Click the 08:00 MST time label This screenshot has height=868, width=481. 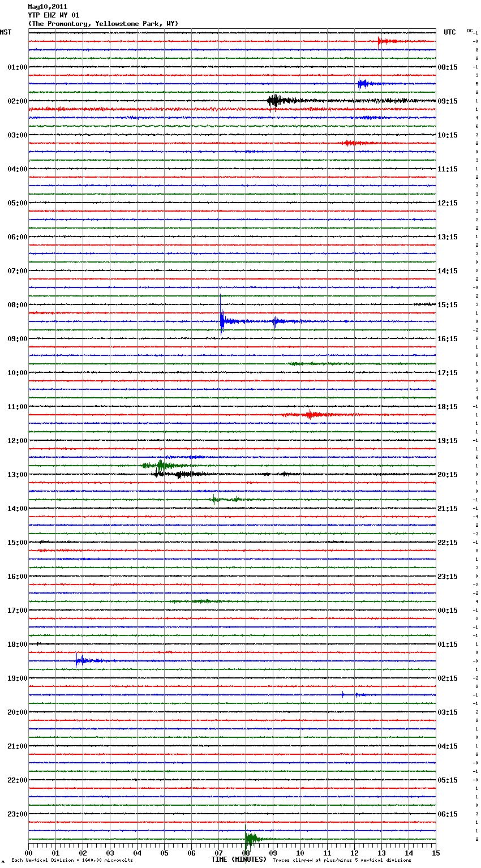pos(17,305)
